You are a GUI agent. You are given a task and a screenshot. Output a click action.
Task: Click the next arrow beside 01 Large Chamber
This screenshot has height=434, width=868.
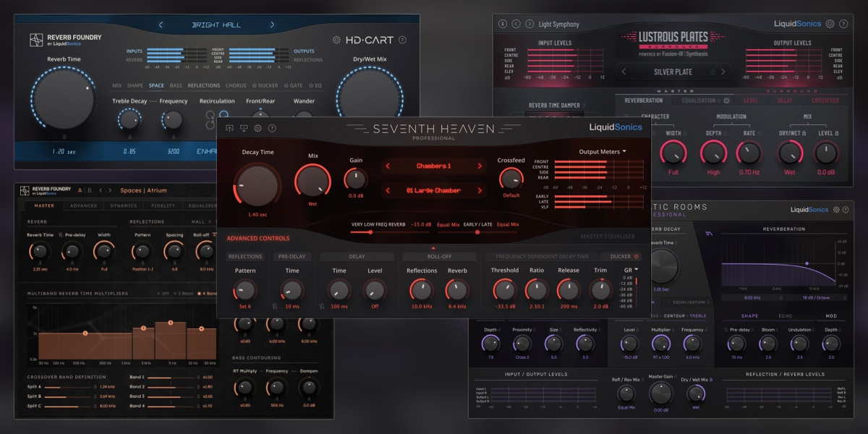(480, 191)
